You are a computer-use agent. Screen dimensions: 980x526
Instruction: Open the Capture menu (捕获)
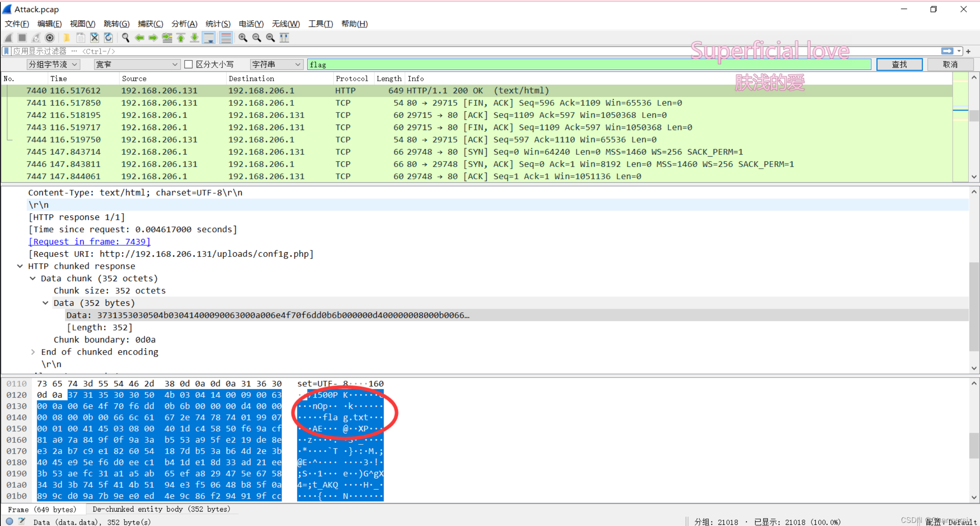coord(150,24)
